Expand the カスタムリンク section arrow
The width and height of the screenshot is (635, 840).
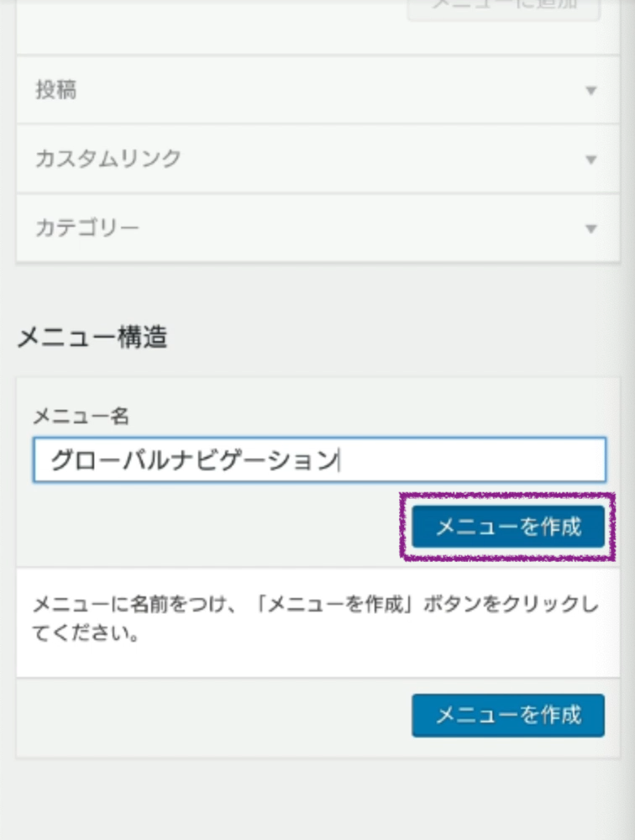click(590, 160)
